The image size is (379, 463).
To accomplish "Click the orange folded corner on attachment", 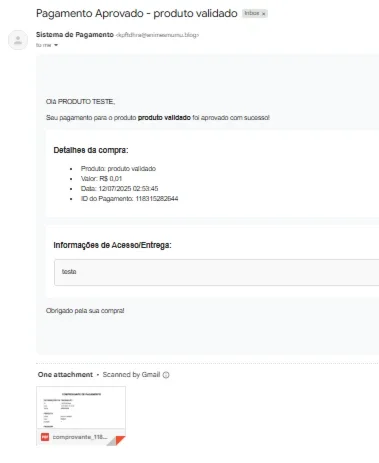I will click(120, 440).
